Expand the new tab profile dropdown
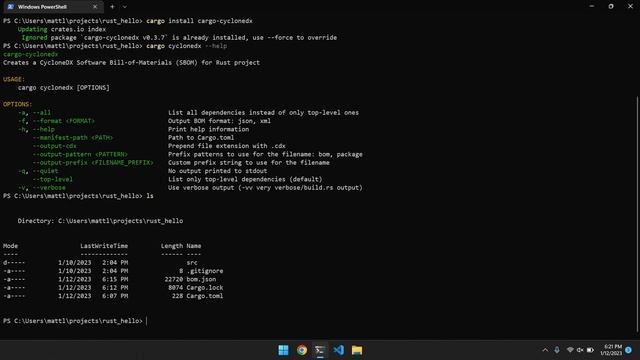This screenshot has width=640, height=360. tap(124, 7)
